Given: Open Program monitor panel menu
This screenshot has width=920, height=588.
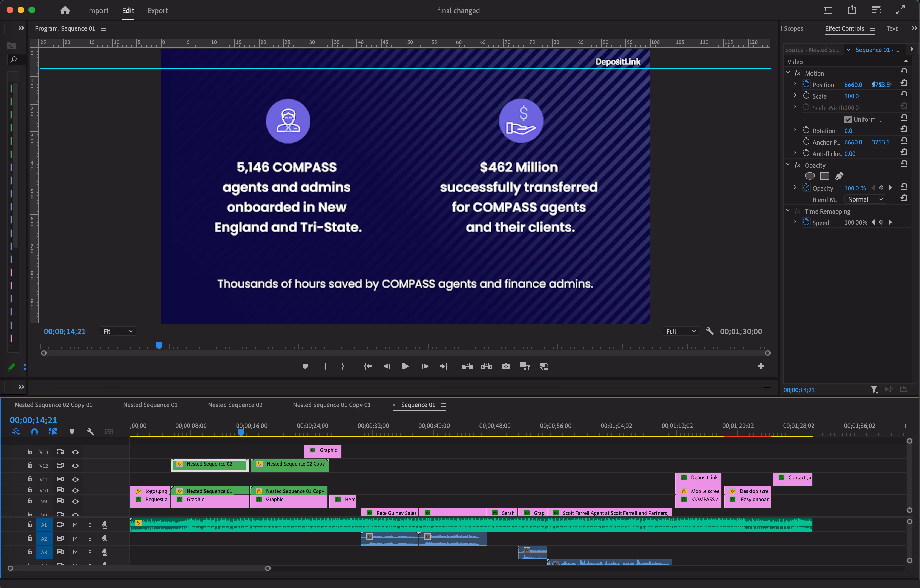Looking at the screenshot, I should [104, 29].
